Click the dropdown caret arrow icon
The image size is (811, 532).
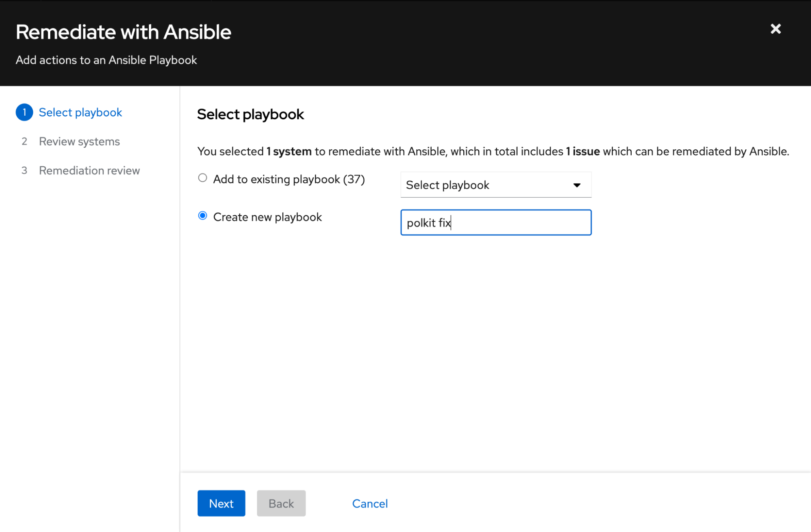(x=577, y=185)
